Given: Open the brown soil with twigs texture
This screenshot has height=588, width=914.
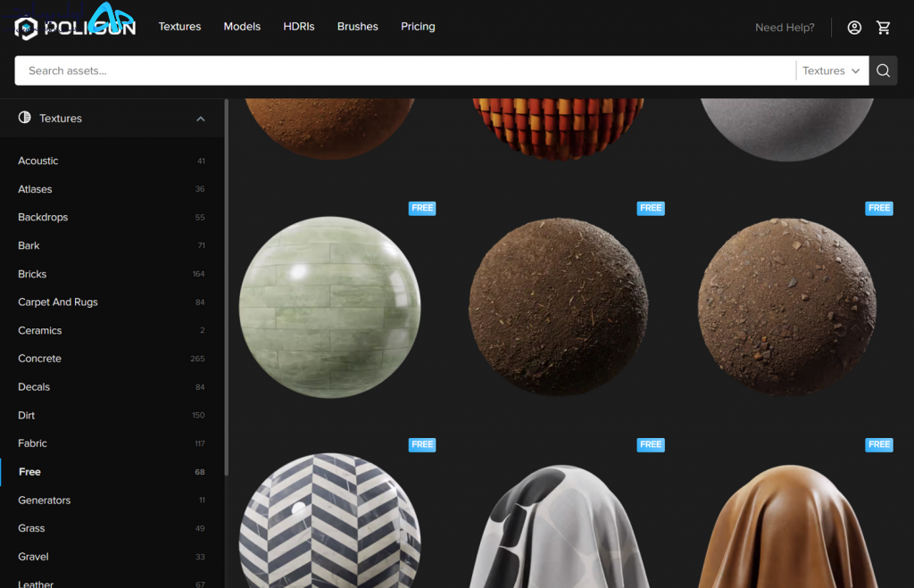Looking at the screenshot, I should click(x=559, y=307).
